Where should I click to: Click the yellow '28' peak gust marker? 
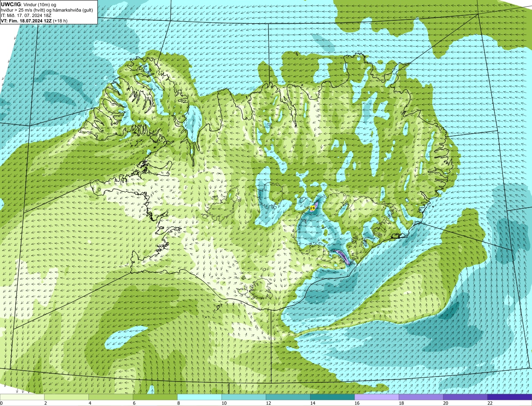pyautogui.click(x=312, y=208)
